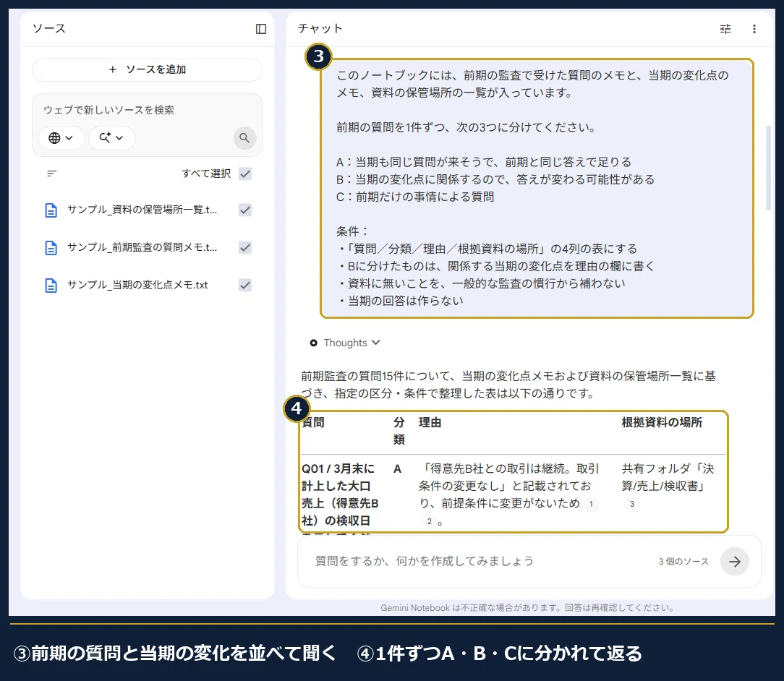The image size is (784, 681).
Task: Click the ウェブで新しいソースを検索 search field
Action: [x=108, y=110]
